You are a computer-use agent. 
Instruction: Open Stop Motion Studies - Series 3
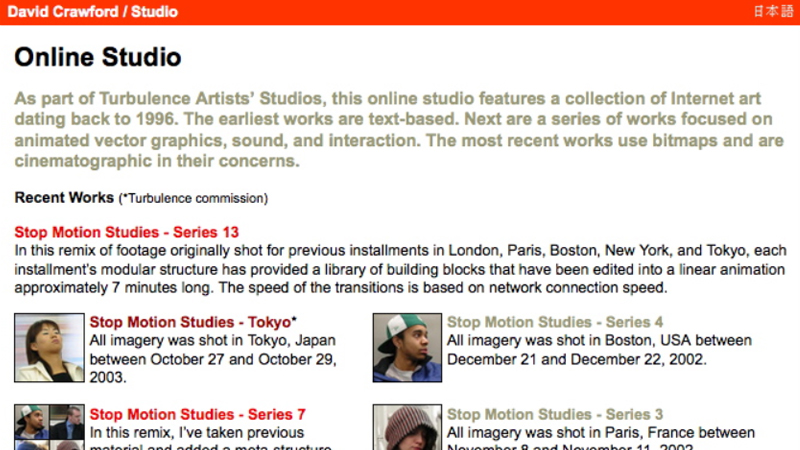click(555, 414)
